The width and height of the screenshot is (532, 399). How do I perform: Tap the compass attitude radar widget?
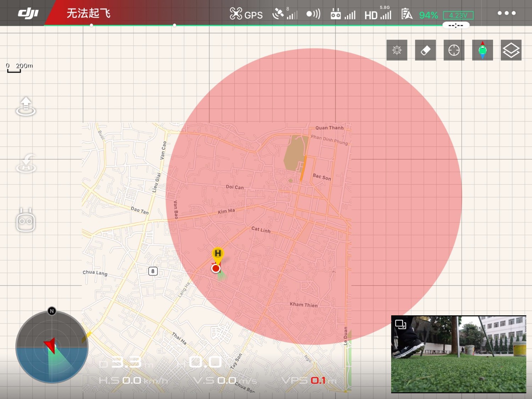[52, 347]
